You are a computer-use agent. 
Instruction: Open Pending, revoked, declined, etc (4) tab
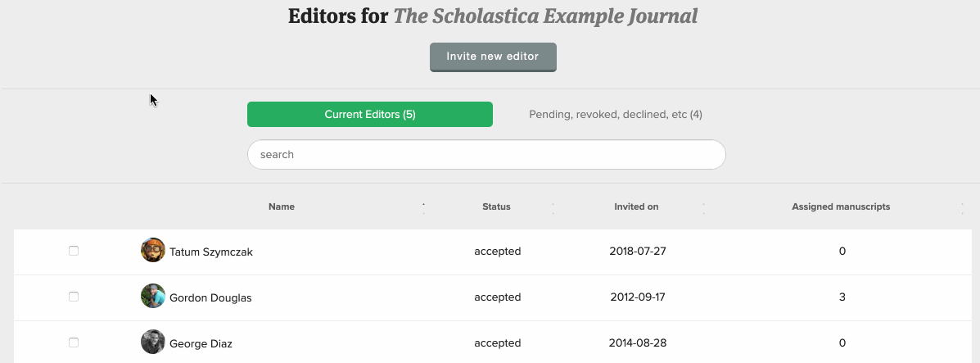point(616,115)
